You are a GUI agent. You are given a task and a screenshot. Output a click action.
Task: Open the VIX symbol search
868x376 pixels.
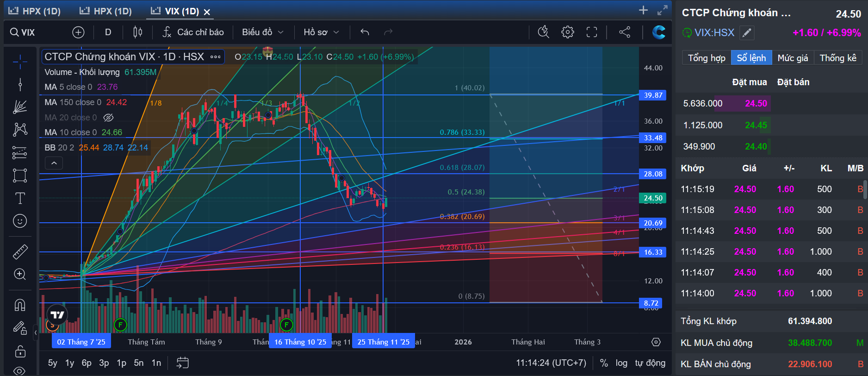pyautogui.click(x=23, y=32)
